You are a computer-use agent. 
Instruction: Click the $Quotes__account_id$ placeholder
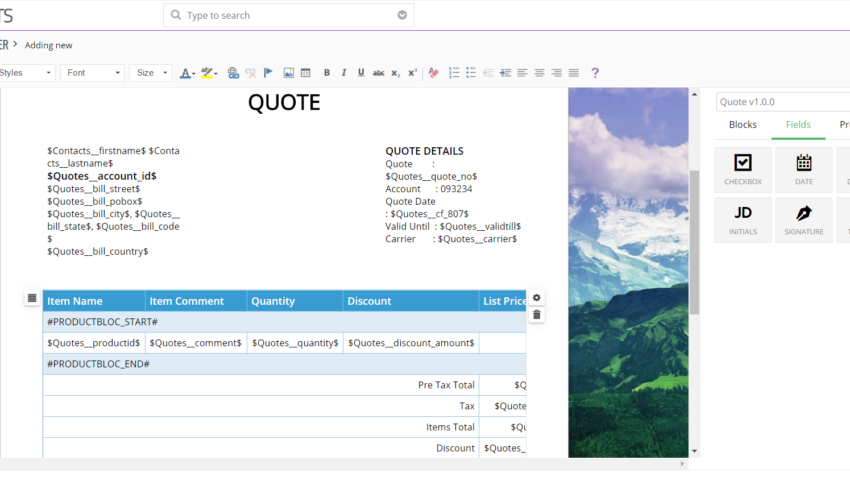point(102,176)
